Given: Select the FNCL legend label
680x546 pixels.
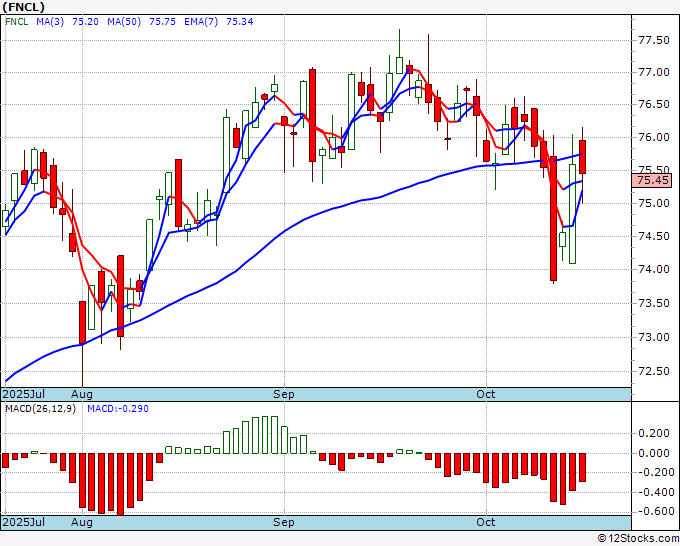Looking at the screenshot, I should [x=17, y=22].
